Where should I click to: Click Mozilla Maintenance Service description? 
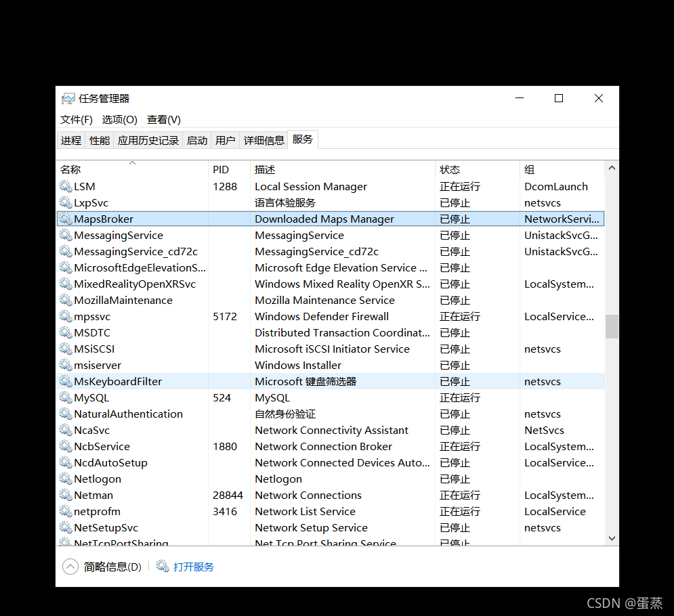coord(324,300)
